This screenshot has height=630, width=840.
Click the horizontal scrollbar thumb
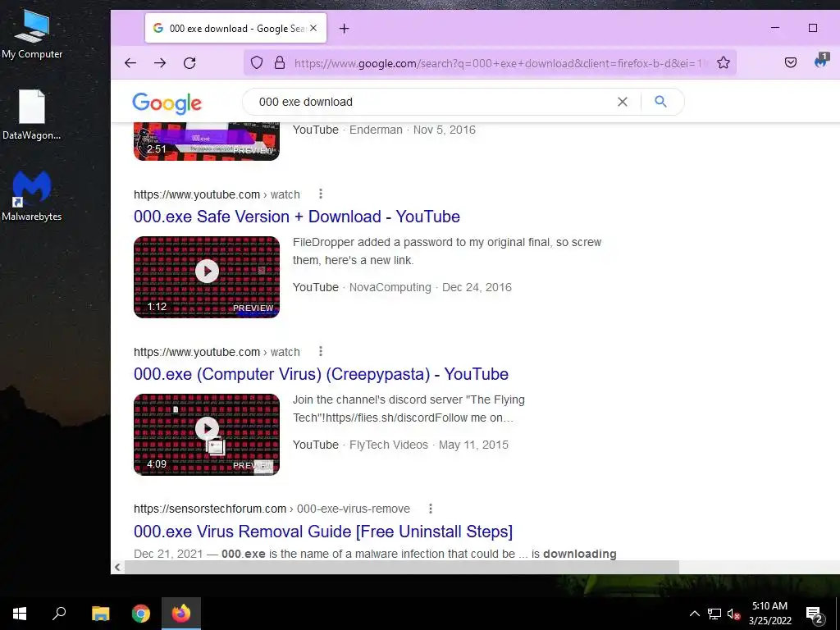click(402, 567)
